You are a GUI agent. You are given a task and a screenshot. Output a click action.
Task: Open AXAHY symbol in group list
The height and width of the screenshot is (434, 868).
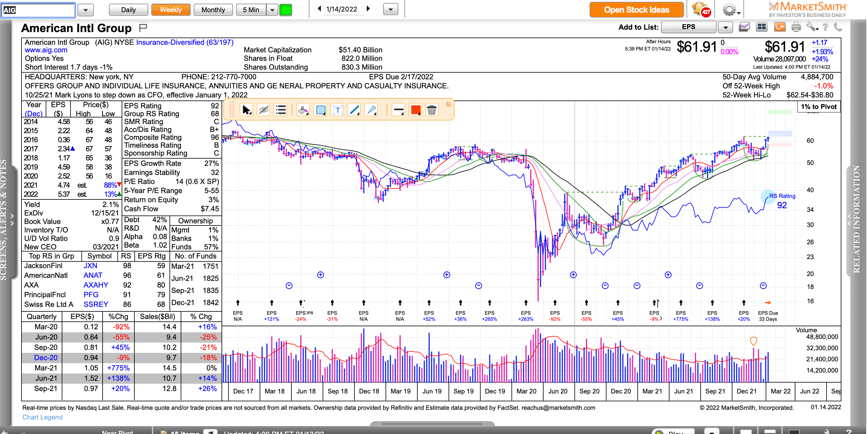[x=96, y=285]
